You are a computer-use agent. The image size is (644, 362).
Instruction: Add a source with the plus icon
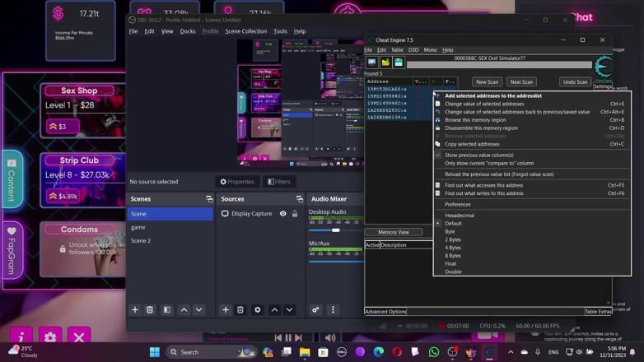point(226,310)
